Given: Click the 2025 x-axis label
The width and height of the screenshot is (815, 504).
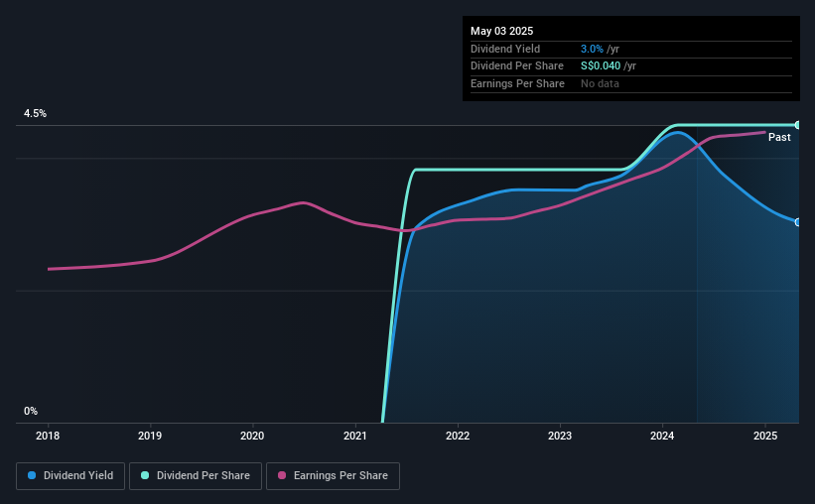Looking at the screenshot, I should tap(765, 436).
